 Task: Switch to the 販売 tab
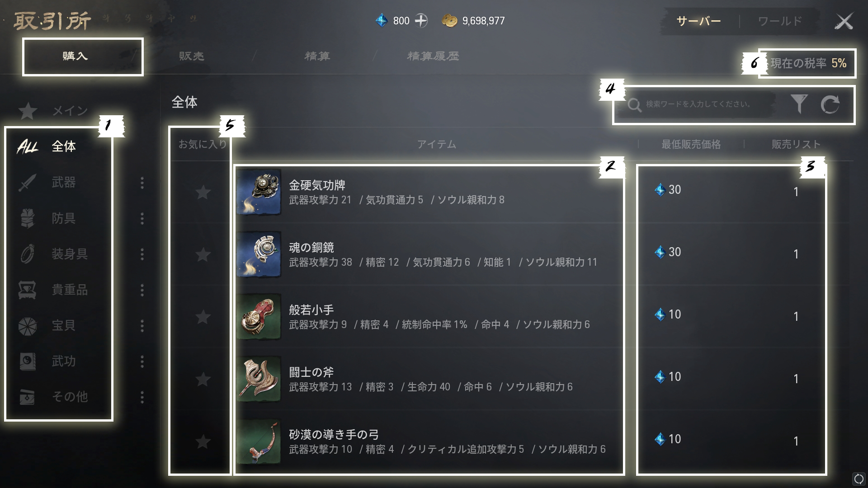pos(192,56)
